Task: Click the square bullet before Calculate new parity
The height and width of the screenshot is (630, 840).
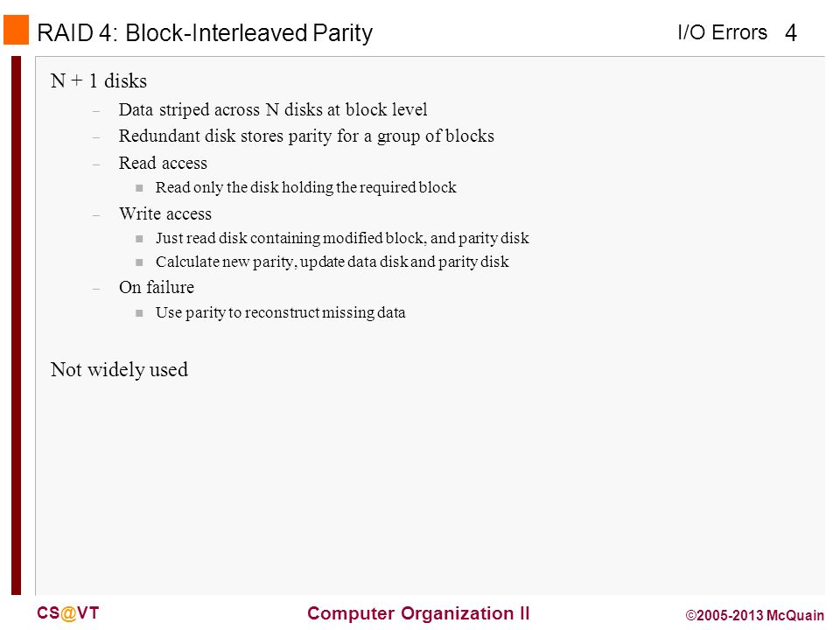Action: click(139, 262)
